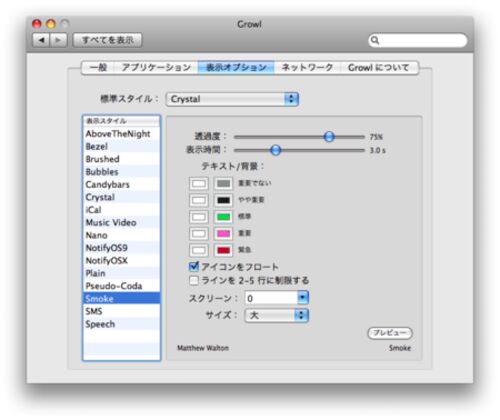Open the アプリケーション tab

[156, 68]
